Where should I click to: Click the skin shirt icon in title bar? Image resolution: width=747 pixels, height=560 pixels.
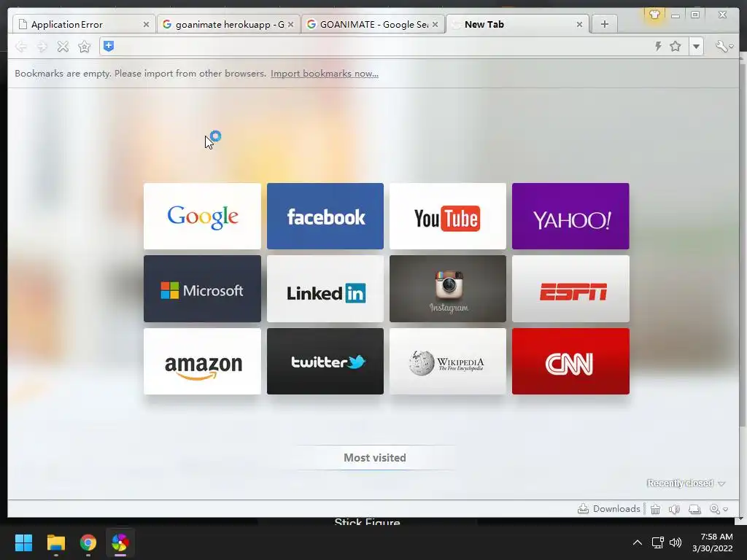654,15
